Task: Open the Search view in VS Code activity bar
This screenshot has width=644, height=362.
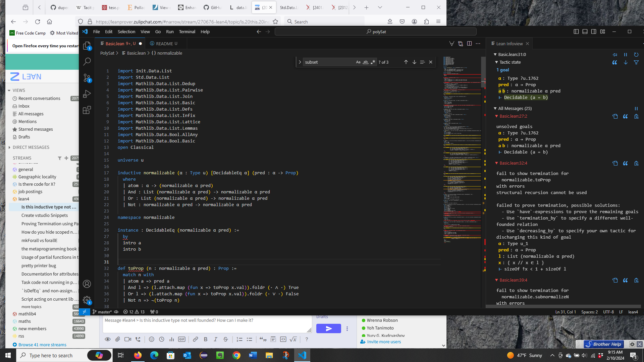Action: (87, 62)
